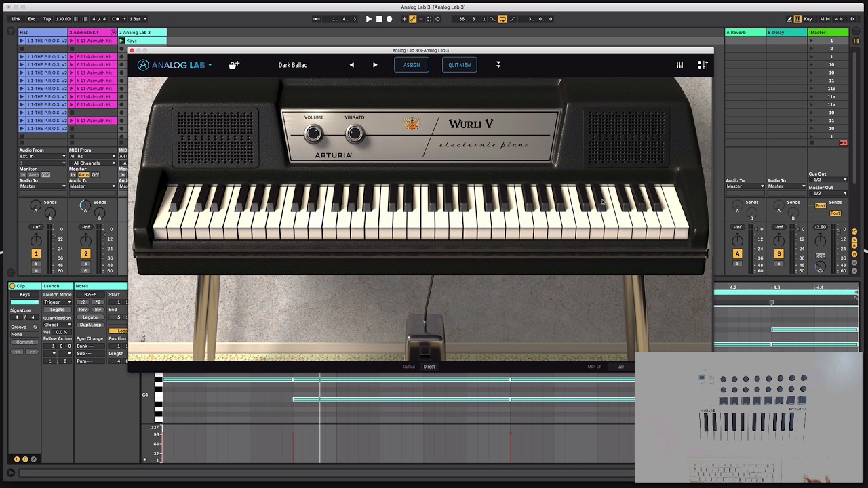
Task: Enable the MIDI arrangement overdub plus button
Action: pyautogui.click(x=404, y=19)
